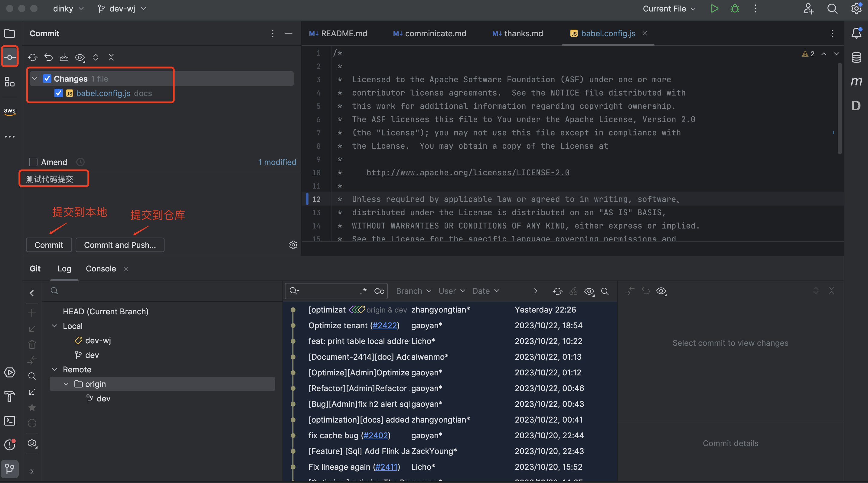The height and width of the screenshot is (483, 868).
Task: Click the cherry-pick icon in Log toolbar
Action: click(573, 291)
